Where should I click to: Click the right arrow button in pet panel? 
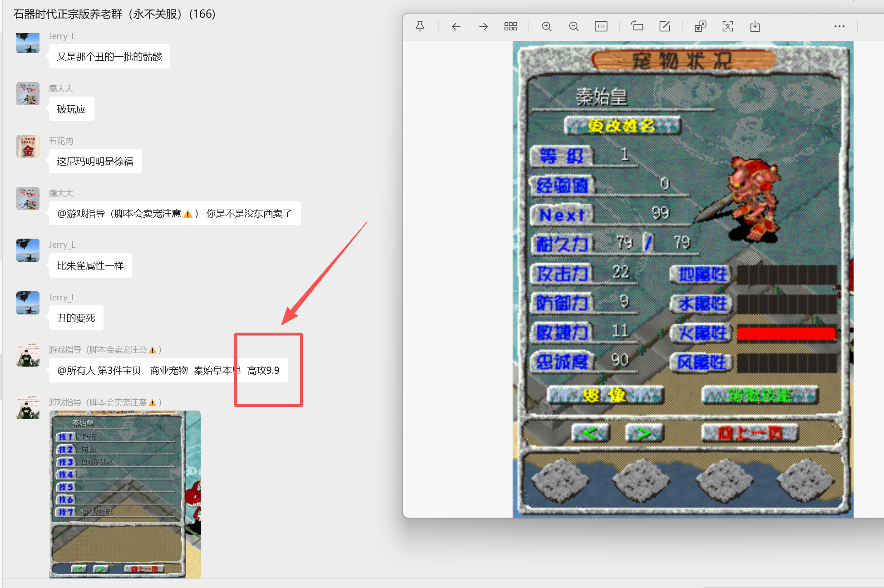point(644,433)
